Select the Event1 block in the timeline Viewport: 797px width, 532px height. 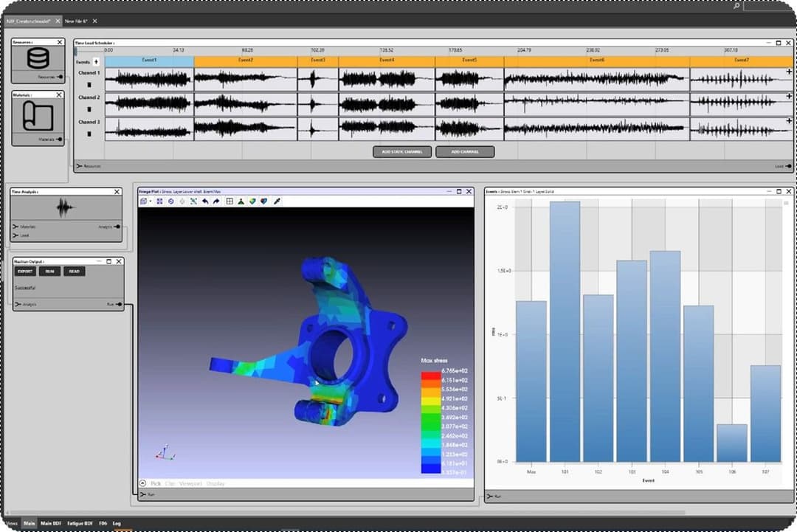(x=149, y=61)
